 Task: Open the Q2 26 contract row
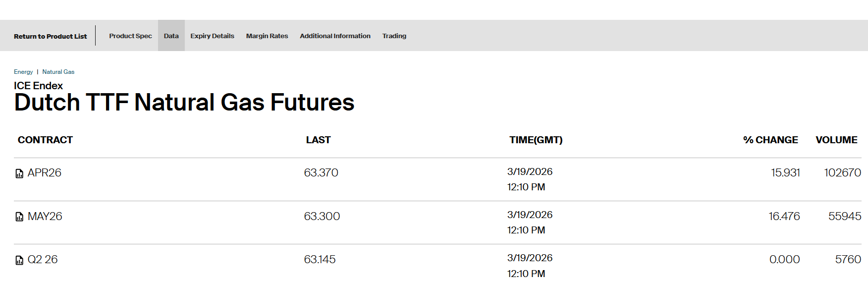coord(43,259)
